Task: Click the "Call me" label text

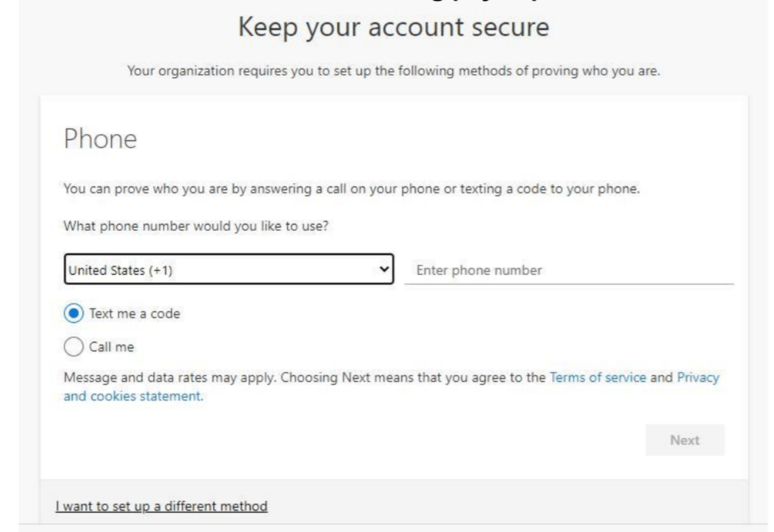Action: coord(112,347)
